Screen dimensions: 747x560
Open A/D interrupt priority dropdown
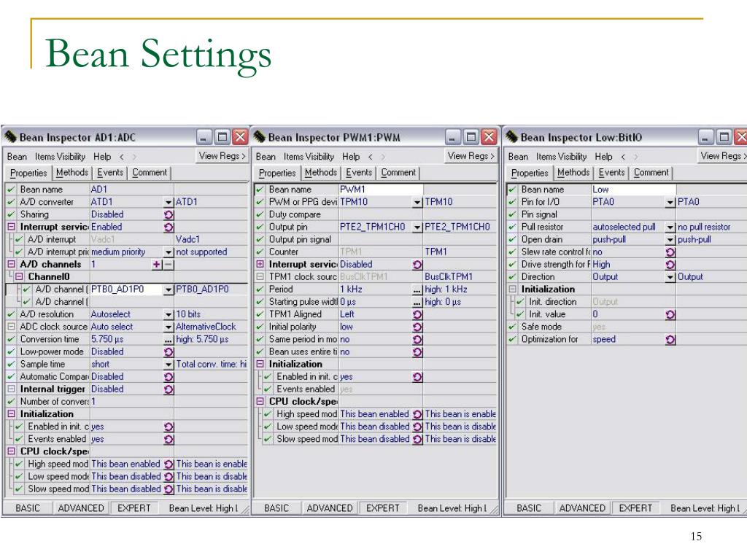(169, 252)
